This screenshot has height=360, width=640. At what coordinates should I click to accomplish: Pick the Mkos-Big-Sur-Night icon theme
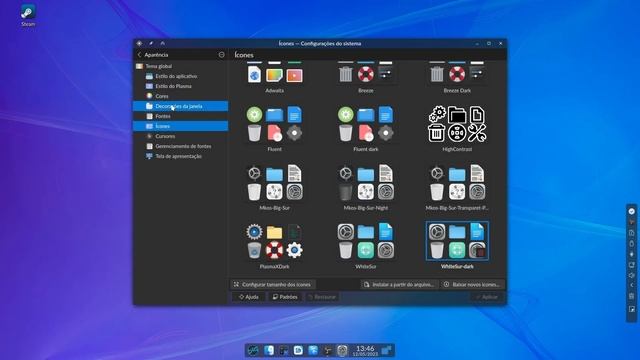366,187
